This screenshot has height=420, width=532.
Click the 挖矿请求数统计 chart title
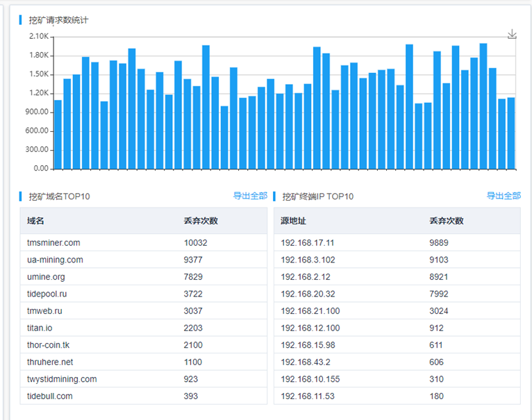[x=58, y=20]
